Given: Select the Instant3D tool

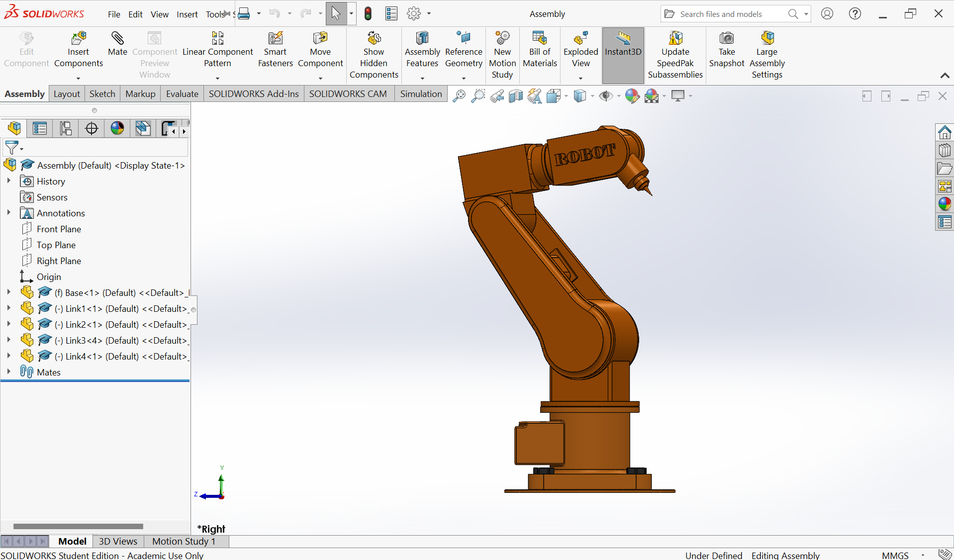Looking at the screenshot, I should pyautogui.click(x=623, y=50).
